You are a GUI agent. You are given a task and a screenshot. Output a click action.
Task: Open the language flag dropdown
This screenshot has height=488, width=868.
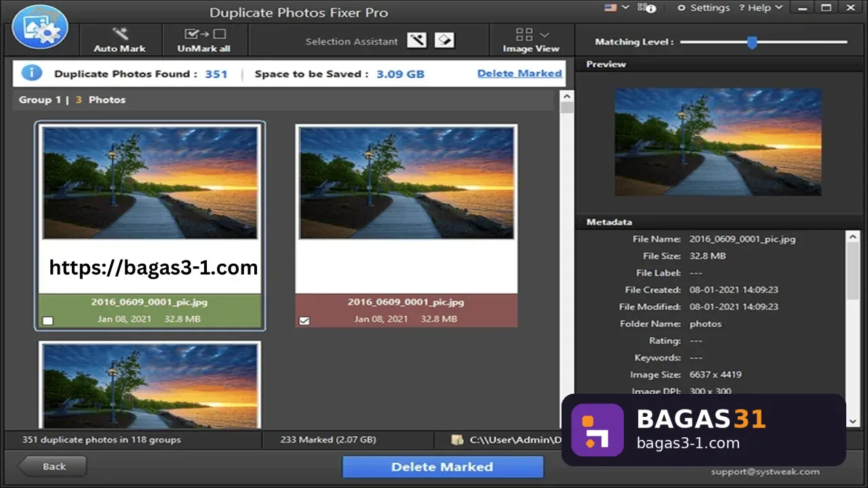[x=616, y=7]
